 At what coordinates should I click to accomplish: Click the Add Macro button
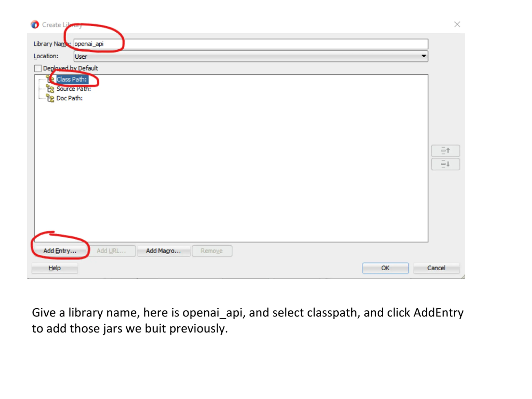tap(164, 251)
